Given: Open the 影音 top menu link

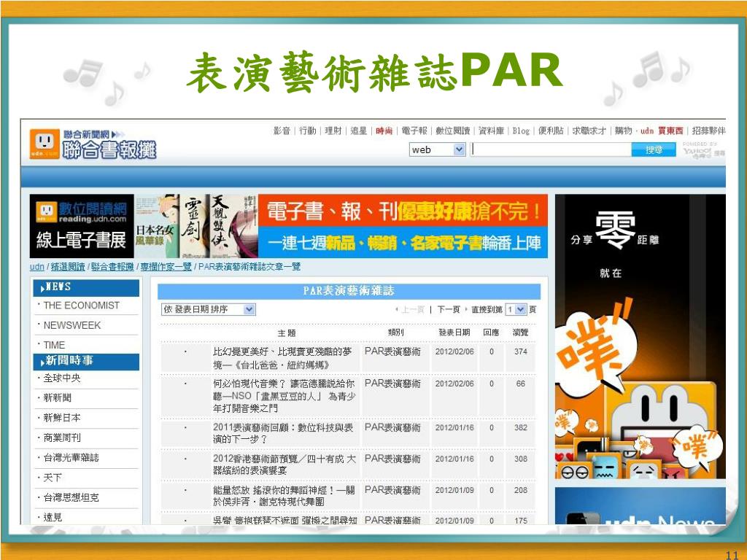Looking at the screenshot, I should pos(282,131).
